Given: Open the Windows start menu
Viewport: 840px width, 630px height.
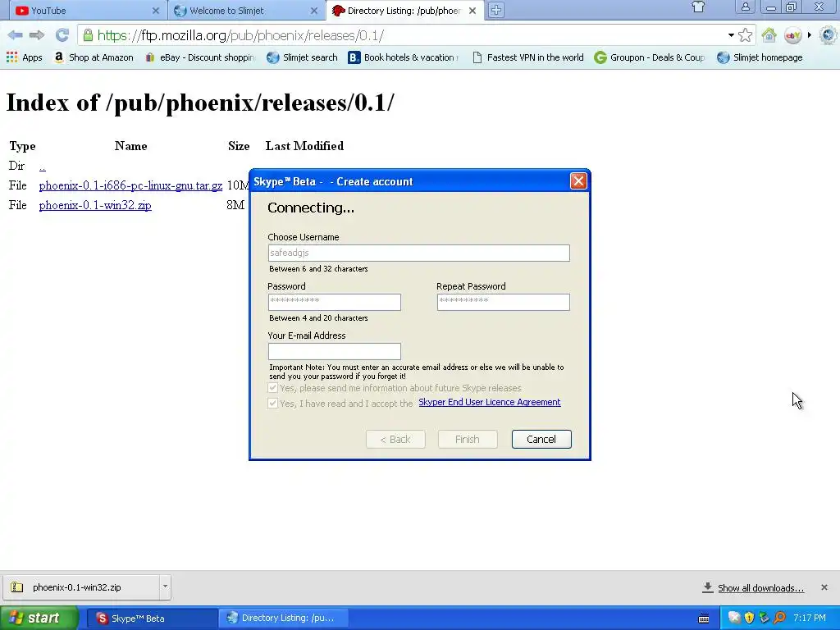Looking at the screenshot, I should [x=39, y=619].
